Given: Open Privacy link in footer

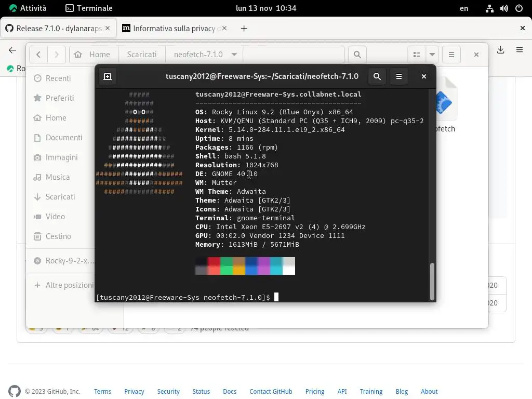Looking at the screenshot, I should [134, 392].
